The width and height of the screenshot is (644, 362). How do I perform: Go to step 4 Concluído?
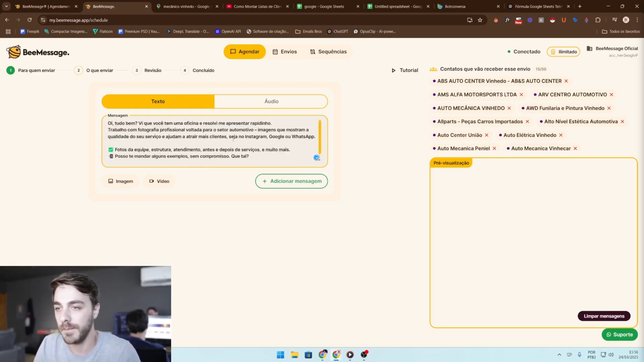coord(197,70)
